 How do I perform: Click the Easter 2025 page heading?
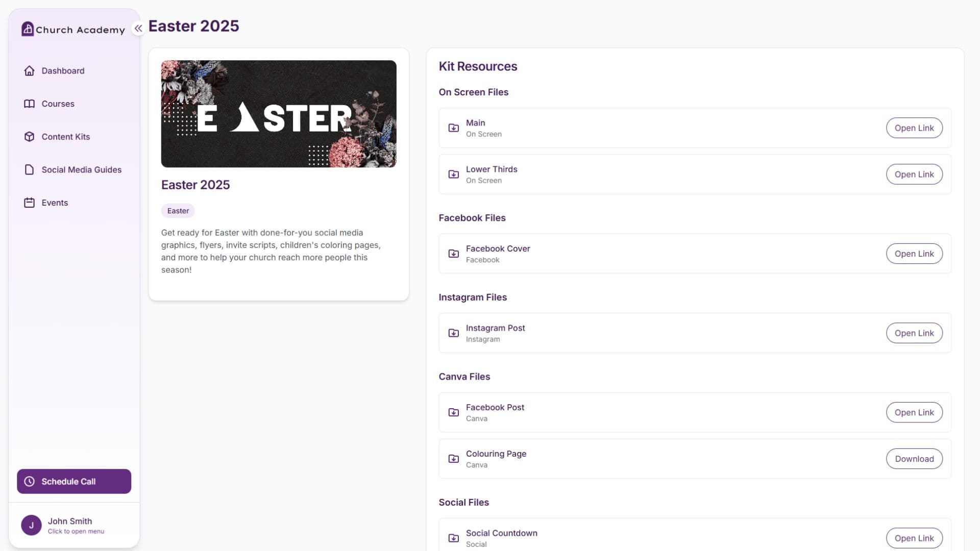click(x=193, y=26)
